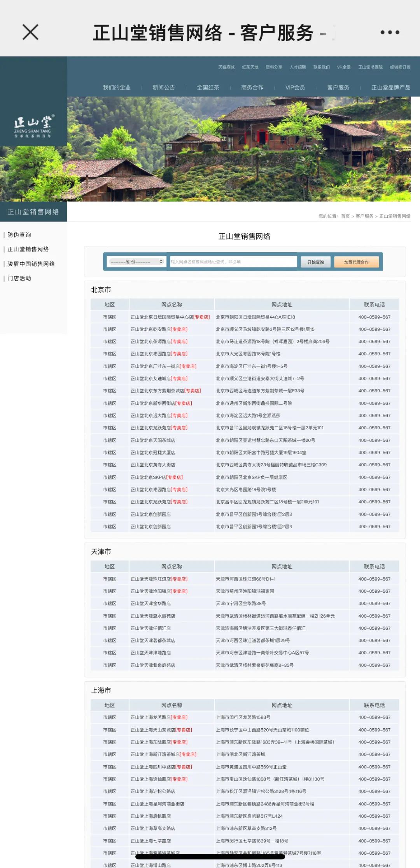This screenshot has height=868, width=420.
Task: Open VR全景 top link
Action: click(344, 67)
